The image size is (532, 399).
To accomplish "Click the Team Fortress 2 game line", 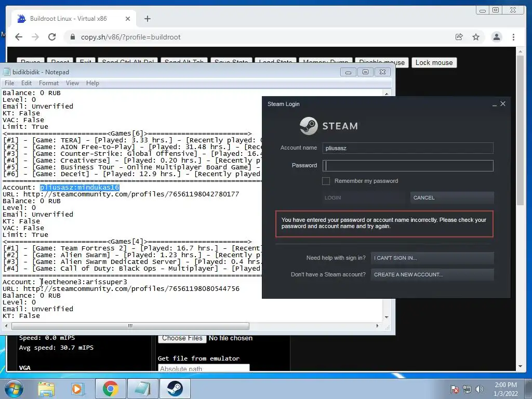I will tap(132, 248).
